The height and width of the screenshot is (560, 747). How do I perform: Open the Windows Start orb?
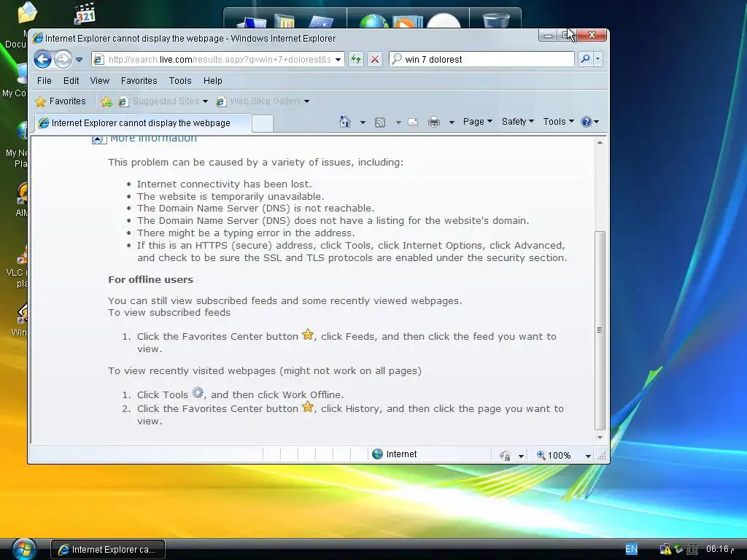(x=24, y=550)
